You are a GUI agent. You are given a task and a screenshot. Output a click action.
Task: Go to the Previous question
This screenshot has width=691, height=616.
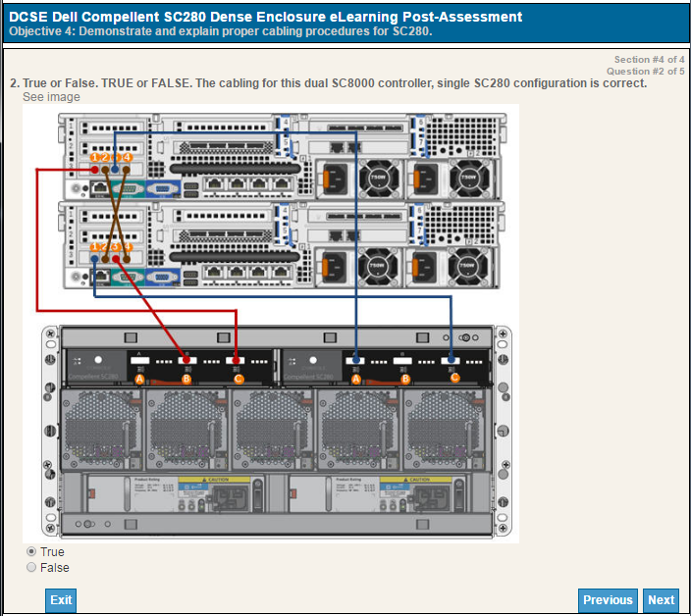pos(608,600)
